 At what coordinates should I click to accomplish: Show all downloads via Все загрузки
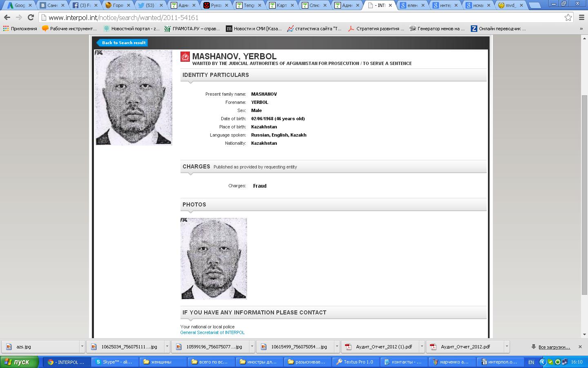pyautogui.click(x=554, y=347)
